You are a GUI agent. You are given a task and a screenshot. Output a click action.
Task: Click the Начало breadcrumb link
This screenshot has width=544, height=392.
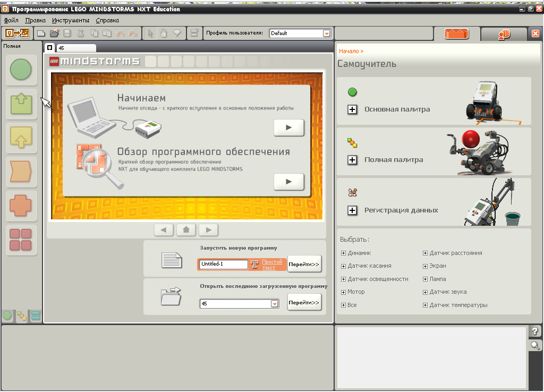pyautogui.click(x=351, y=51)
